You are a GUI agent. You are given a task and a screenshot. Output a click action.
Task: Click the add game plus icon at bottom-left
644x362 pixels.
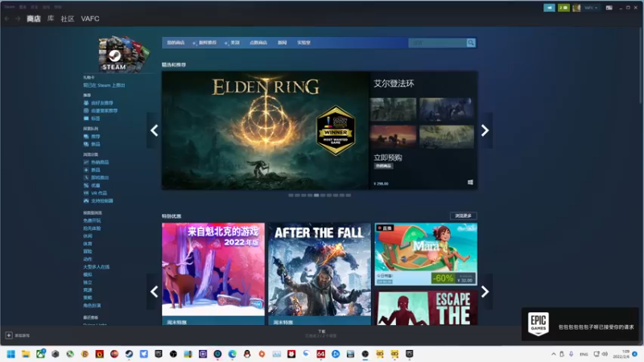(9, 335)
